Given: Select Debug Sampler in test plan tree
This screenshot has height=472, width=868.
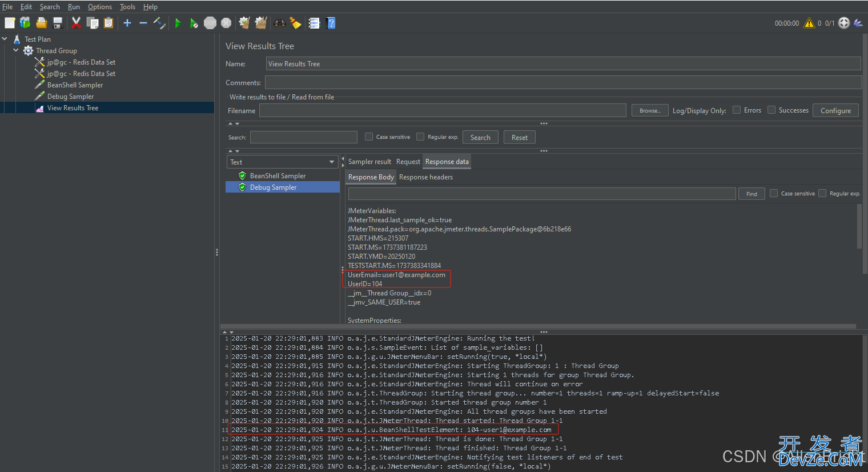Looking at the screenshot, I should point(70,96).
